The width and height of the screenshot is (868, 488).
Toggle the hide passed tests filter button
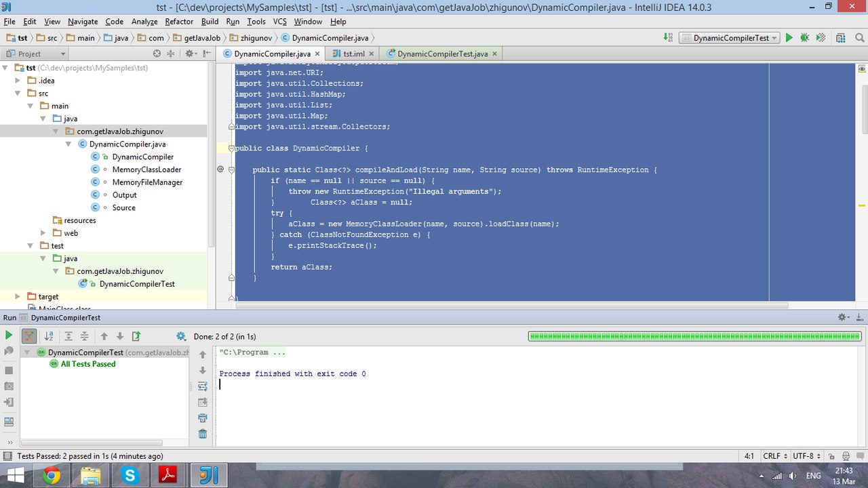tap(29, 335)
